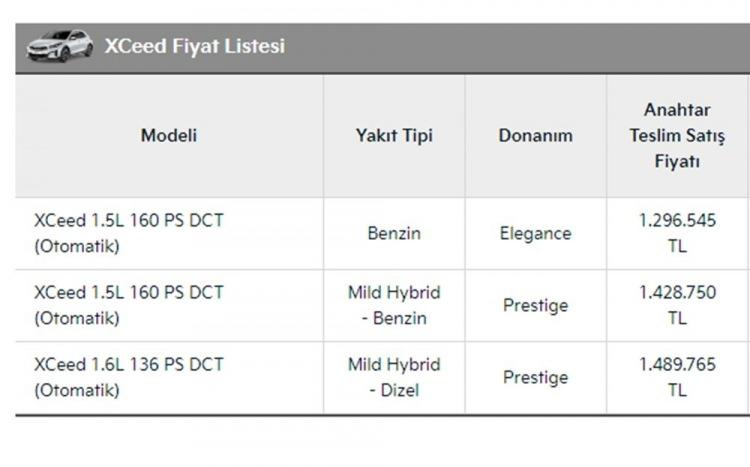The width and height of the screenshot is (750, 467).
Task: Click the XCeed Fiyat Listesi title
Action: tap(195, 46)
